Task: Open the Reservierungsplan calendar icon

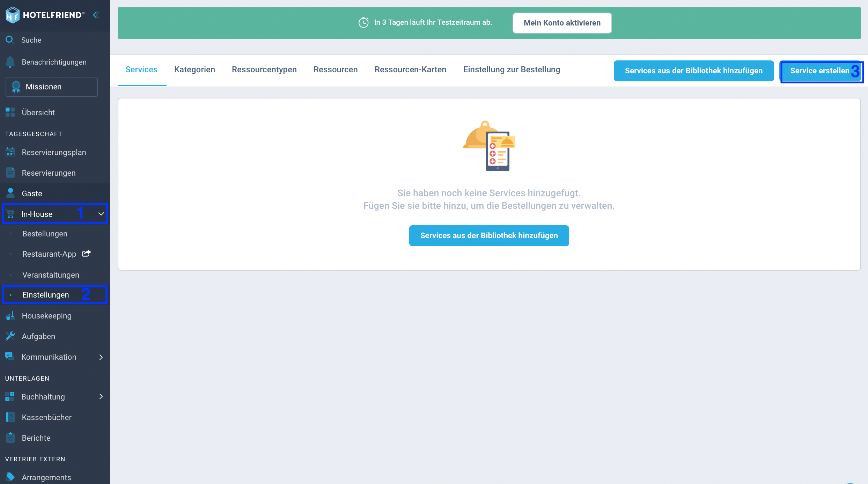Action: pos(10,152)
